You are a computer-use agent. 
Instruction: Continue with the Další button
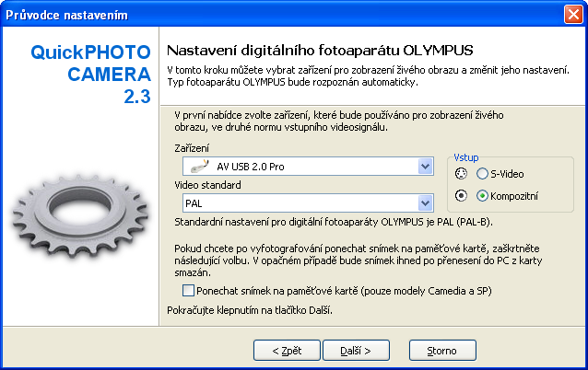[x=356, y=351]
